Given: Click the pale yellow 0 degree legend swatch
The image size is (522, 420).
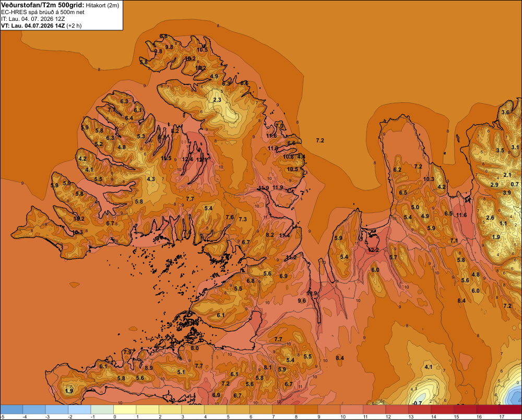Looking at the screenshot, I should pyautogui.click(x=125, y=410).
